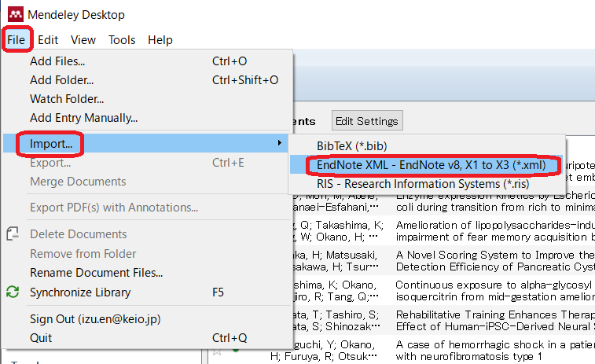Open the Edit menu

48,39
